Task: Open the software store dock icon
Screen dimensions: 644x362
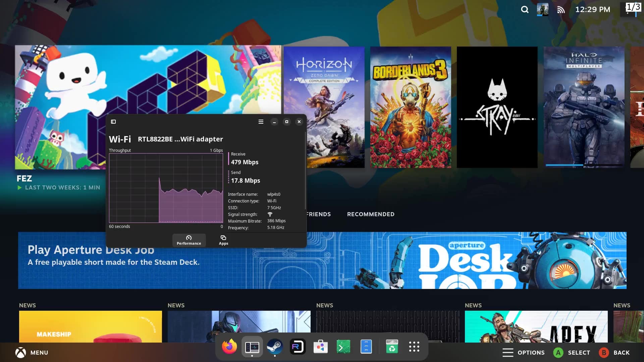Action: click(x=320, y=347)
